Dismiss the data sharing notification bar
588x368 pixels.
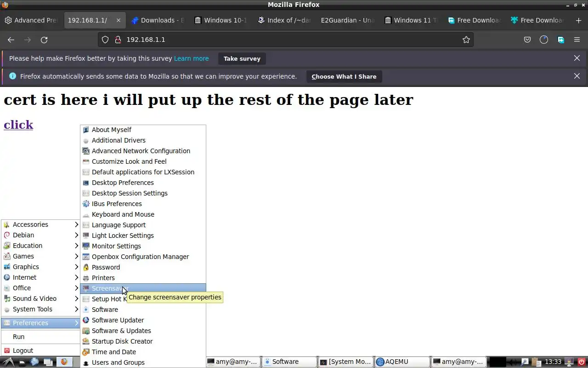tap(577, 76)
